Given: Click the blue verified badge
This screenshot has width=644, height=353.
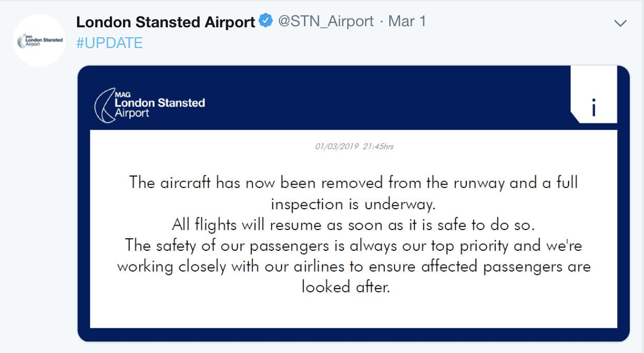Looking at the screenshot, I should [266, 21].
